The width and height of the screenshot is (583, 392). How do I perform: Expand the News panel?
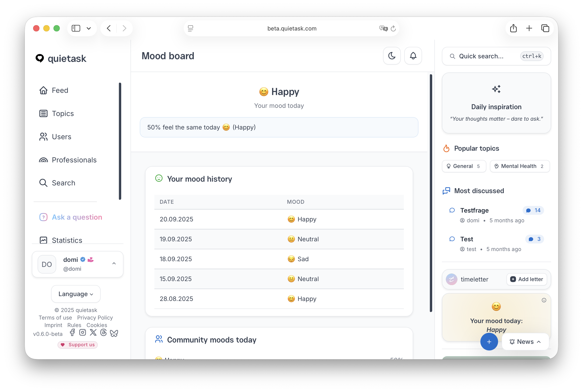[x=525, y=342]
